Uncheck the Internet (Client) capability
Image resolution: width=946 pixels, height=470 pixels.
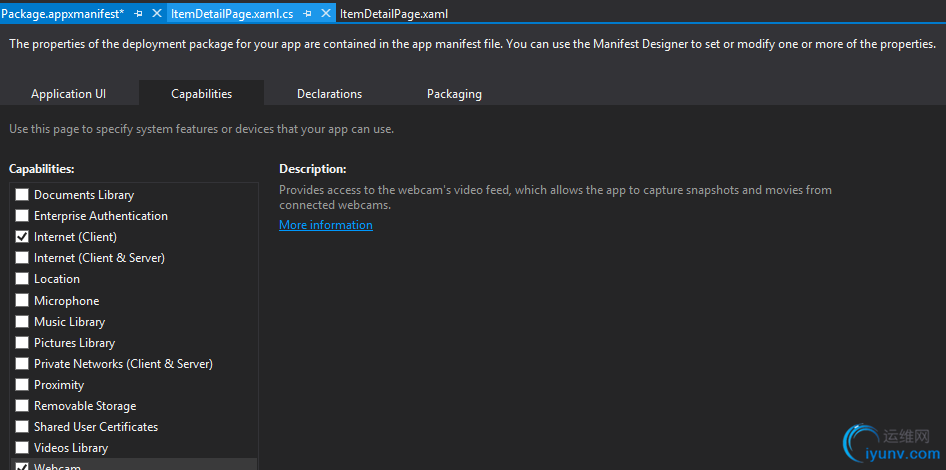pyautogui.click(x=22, y=237)
